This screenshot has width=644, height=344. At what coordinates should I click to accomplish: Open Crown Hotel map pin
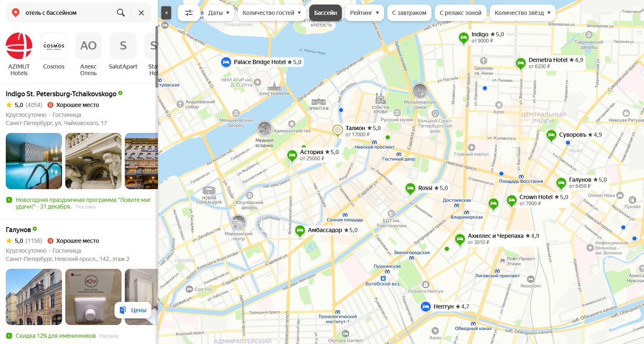coord(512,201)
